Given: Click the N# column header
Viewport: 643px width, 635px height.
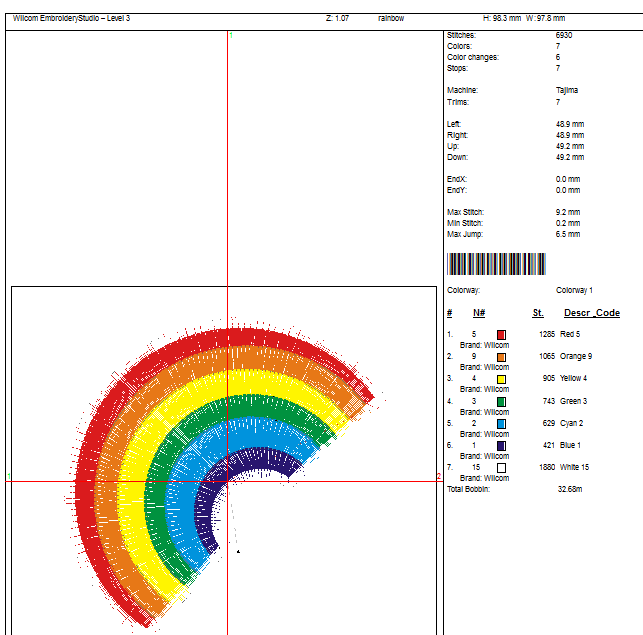Looking at the screenshot, I should (479, 313).
